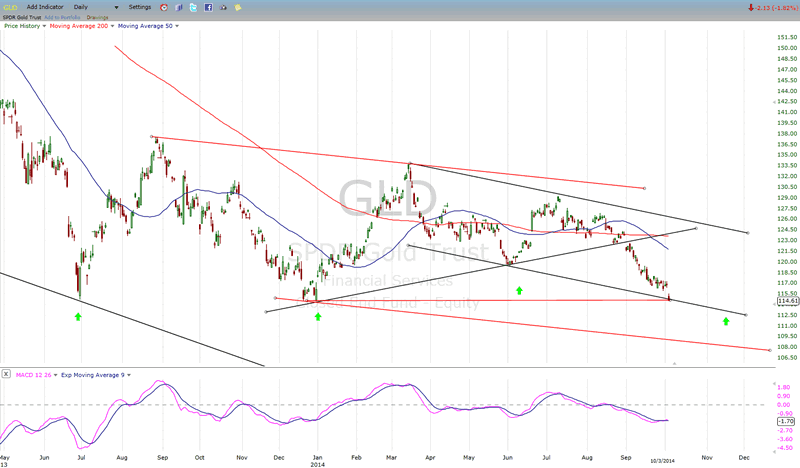Share chart on Twitter

click(193, 7)
